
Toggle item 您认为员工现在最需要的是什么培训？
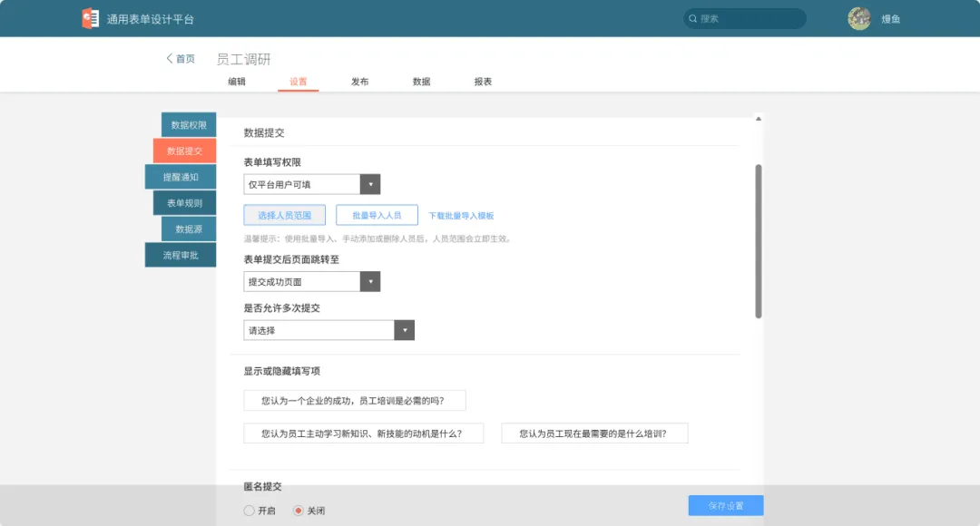(x=594, y=433)
